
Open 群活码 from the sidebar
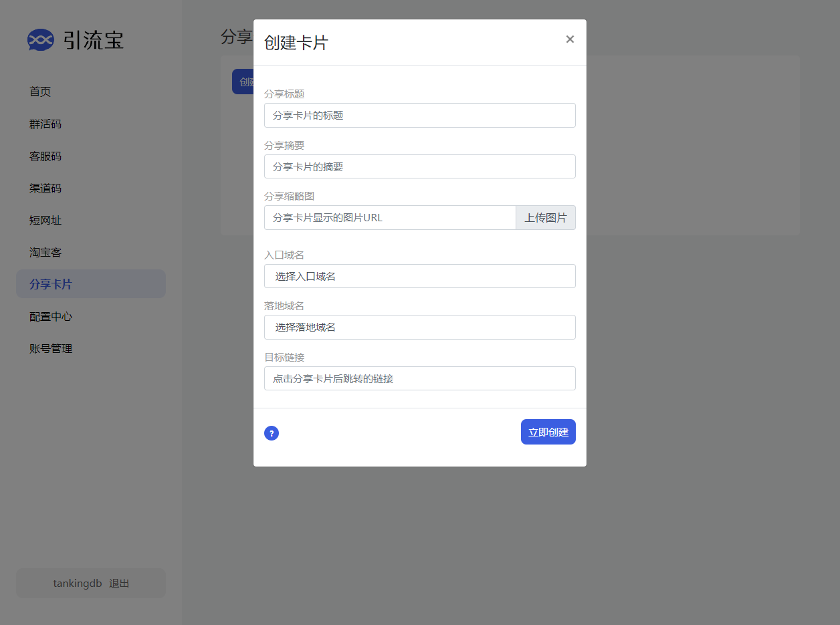[x=45, y=124]
